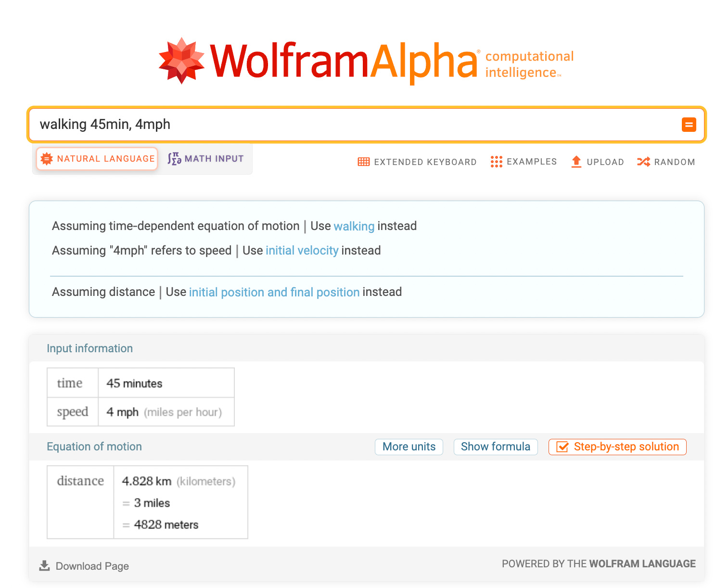
Task: Click the step-by-step checkmark icon
Action: point(562,447)
